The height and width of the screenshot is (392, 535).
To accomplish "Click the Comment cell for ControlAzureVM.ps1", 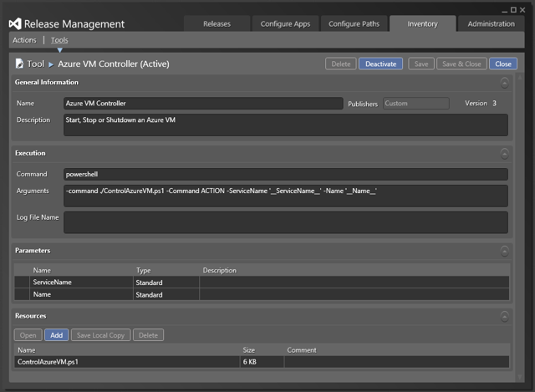I will [396, 362].
